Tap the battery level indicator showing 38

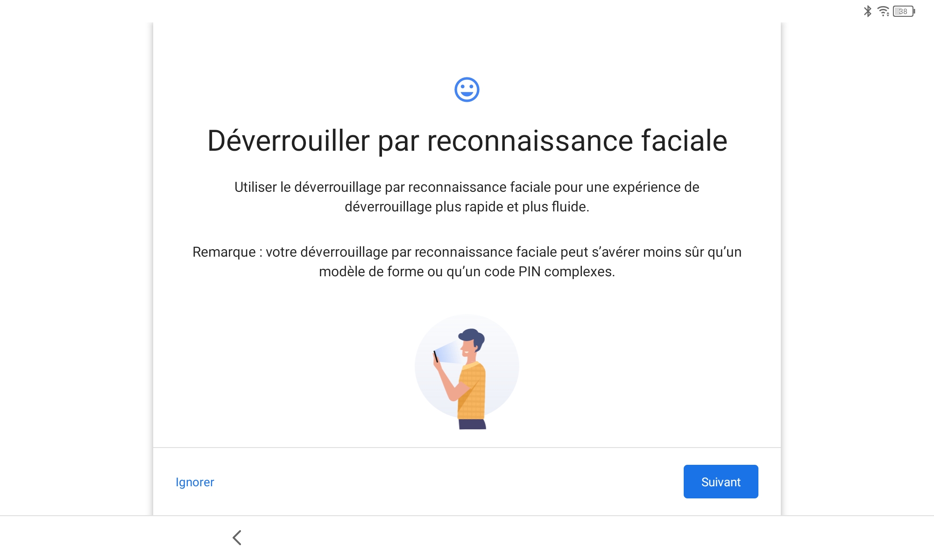(904, 11)
